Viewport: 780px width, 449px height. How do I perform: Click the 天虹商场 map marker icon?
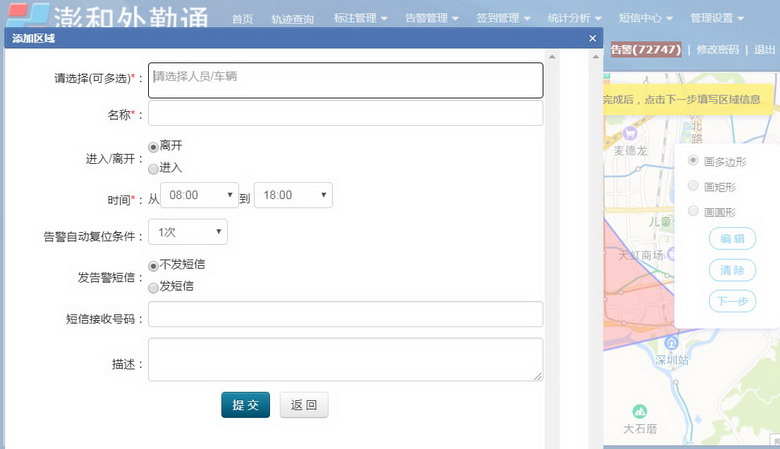tap(671, 254)
